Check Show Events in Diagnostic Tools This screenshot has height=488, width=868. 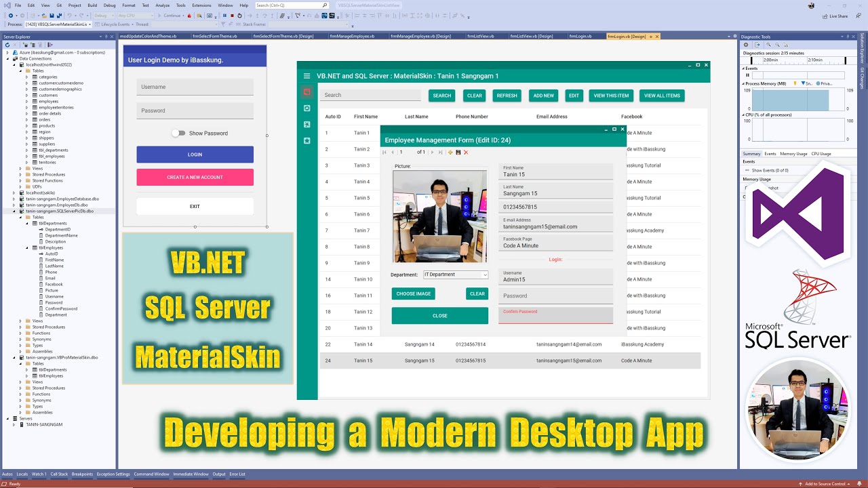[x=748, y=170]
